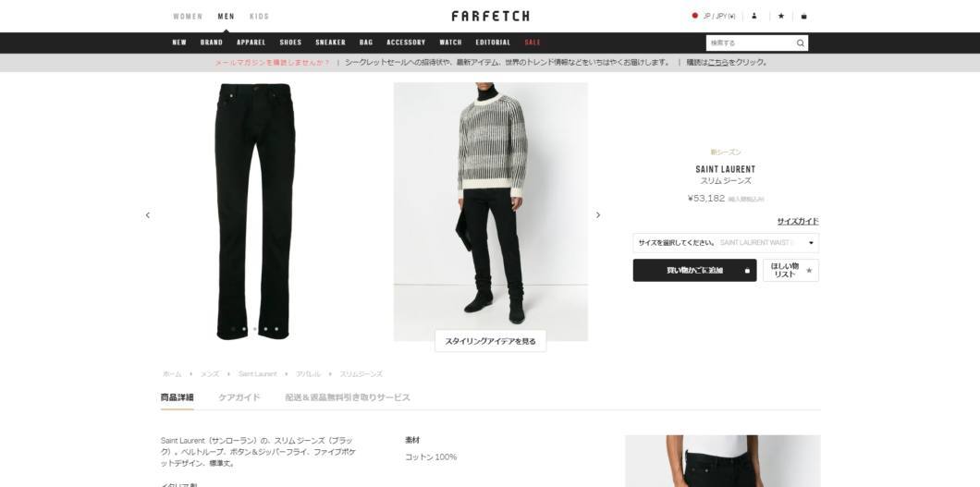This screenshot has height=487, width=980.
Task: Click the 買い物かごに追加 button
Action: click(694, 271)
